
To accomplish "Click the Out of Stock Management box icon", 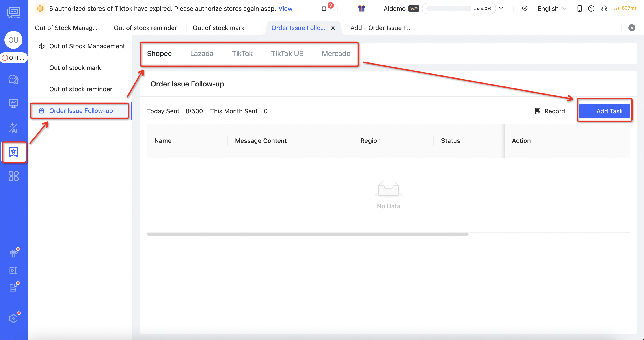I will click(41, 46).
